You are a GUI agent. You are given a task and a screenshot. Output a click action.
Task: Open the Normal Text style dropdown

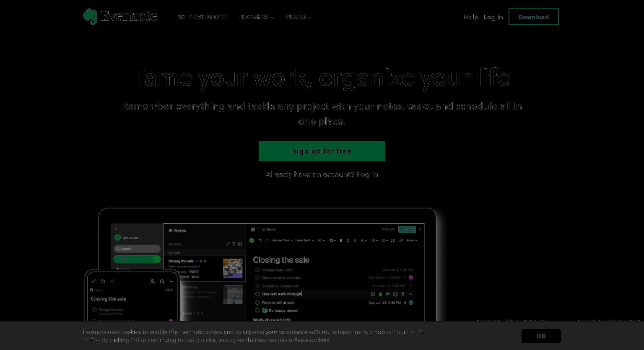pos(282,240)
